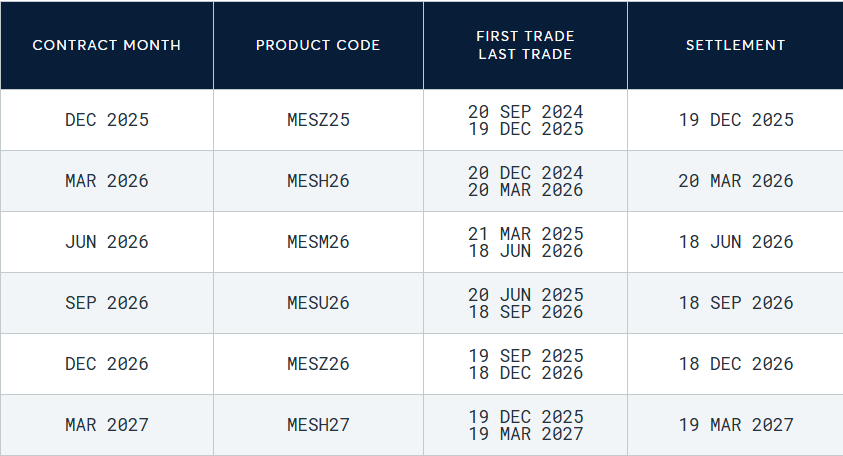
Task: Select product code MESZ25
Action: [318, 120]
